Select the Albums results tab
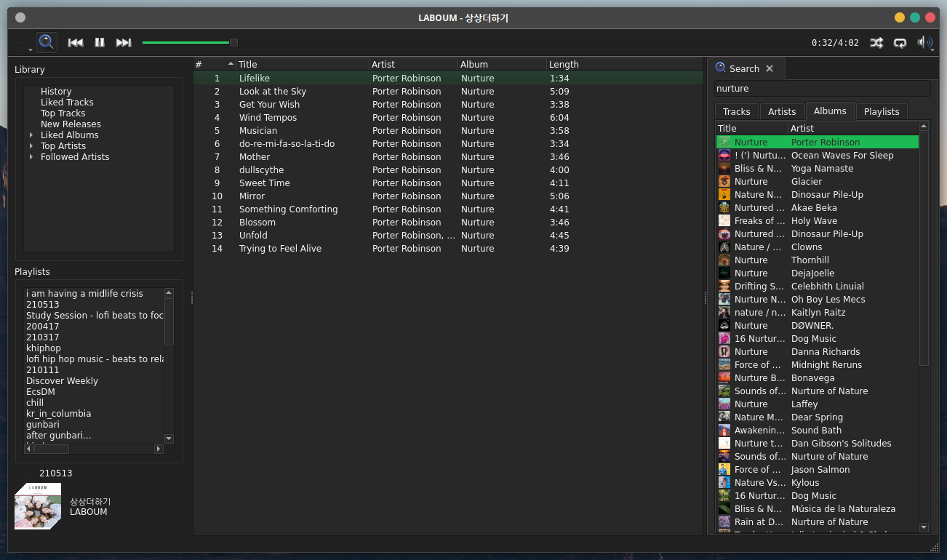Viewport: 947px width, 560px height. pos(830,111)
